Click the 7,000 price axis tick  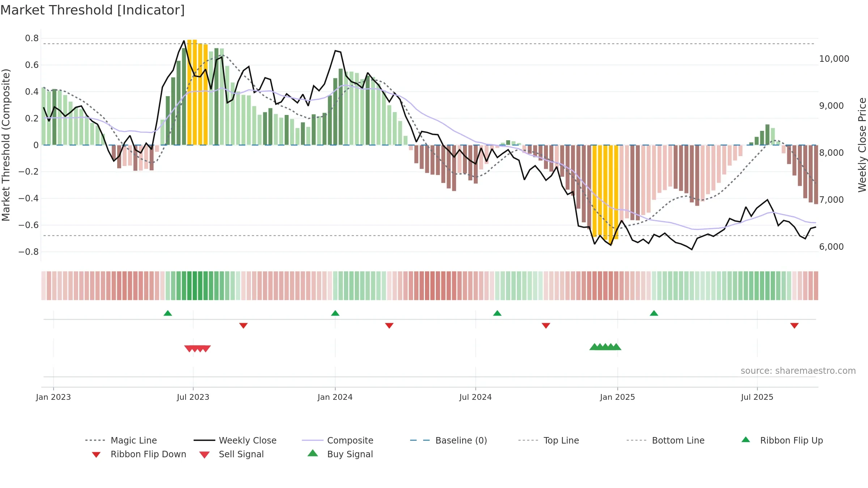(x=831, y=200)
